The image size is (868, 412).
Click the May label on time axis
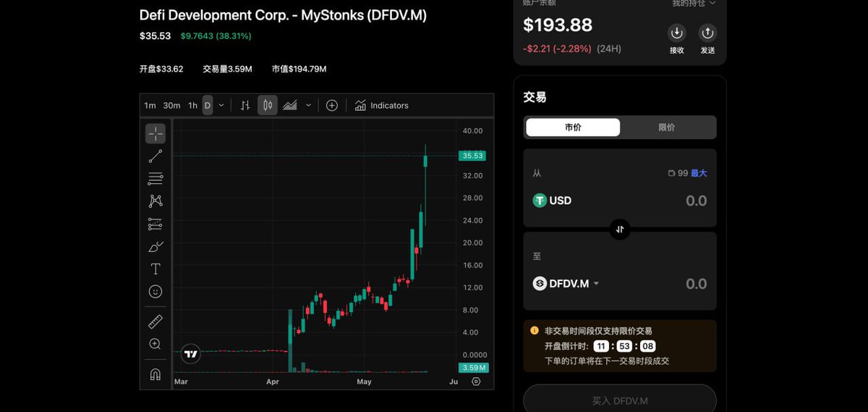[x=364, y=382]
